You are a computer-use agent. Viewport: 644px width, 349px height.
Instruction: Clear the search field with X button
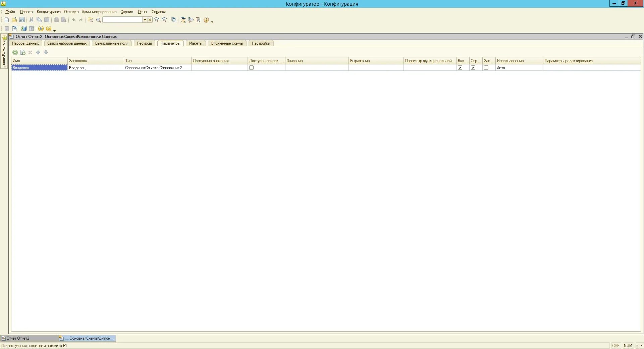(x=150, y=20)
